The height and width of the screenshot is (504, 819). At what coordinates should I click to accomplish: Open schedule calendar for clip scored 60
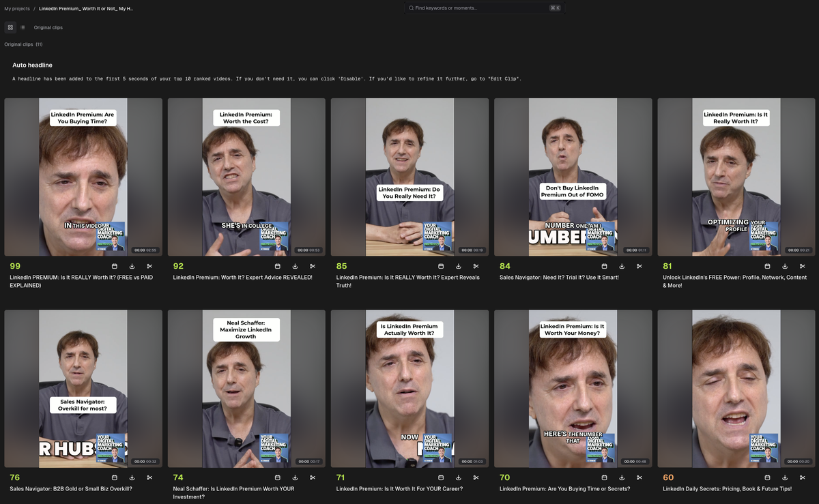[768, 477]
